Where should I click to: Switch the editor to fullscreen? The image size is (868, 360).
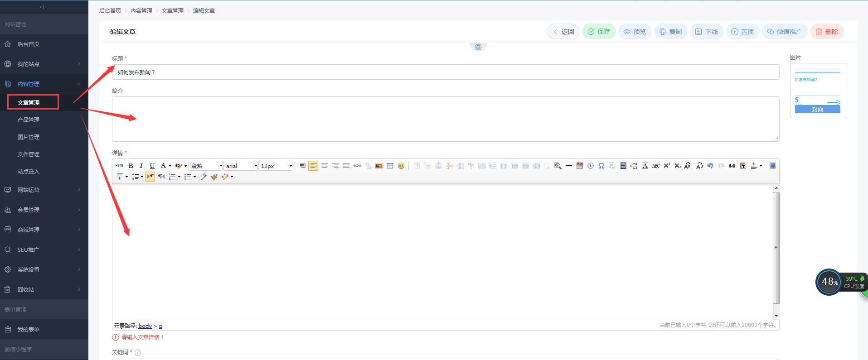pos(773,166)
